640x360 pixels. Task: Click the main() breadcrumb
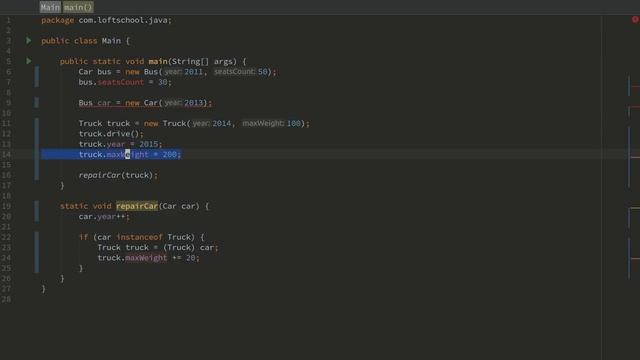pyautogui.click(x=78, y=7)
